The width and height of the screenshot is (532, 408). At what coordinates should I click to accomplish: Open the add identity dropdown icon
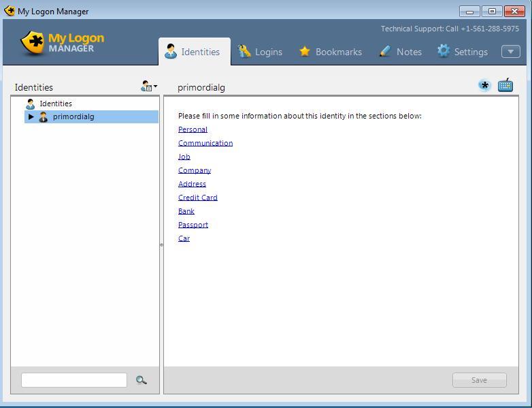(149, 87)
